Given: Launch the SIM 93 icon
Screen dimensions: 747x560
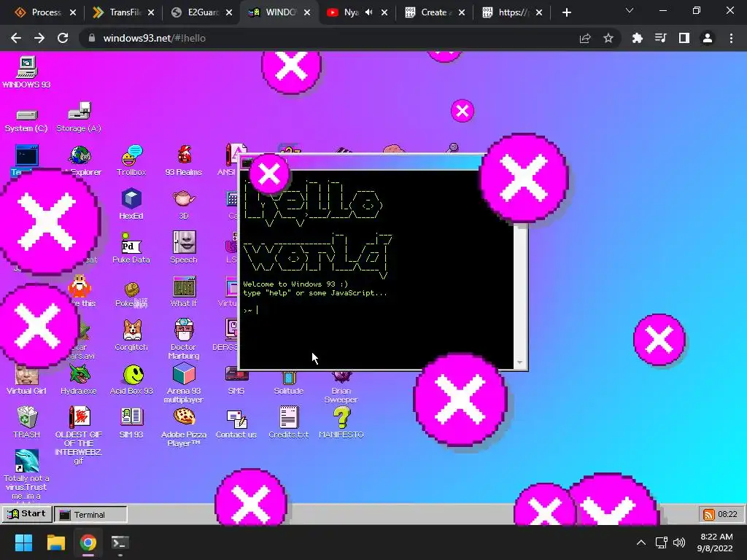Looking at the screenshot, I should [x=131, y=422].
